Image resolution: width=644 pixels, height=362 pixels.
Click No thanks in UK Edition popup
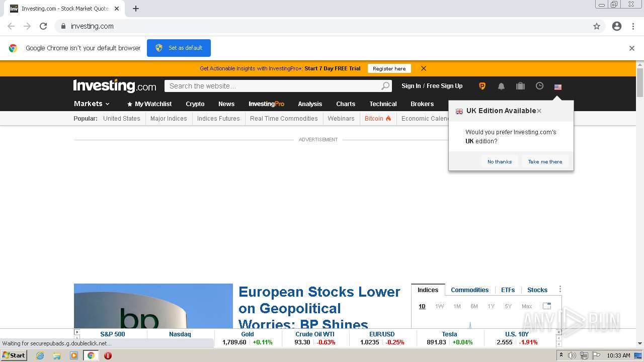[x=500, y=161]
